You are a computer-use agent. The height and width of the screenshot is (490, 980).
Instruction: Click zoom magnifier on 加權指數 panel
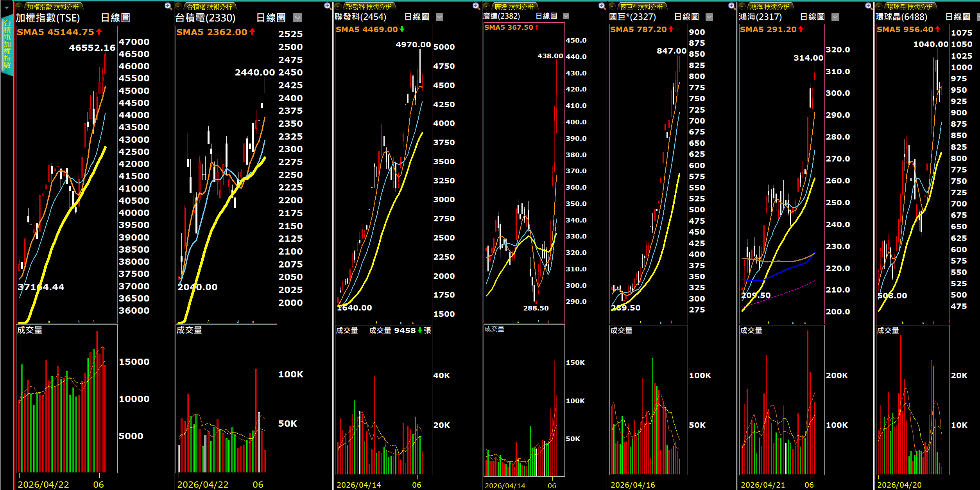pyautogui.click(x=168, y=6)
